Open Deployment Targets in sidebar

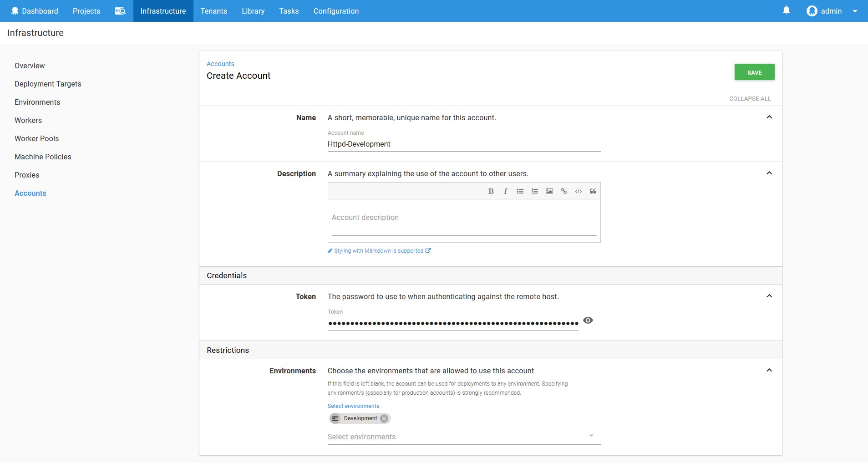coord(48,84)
